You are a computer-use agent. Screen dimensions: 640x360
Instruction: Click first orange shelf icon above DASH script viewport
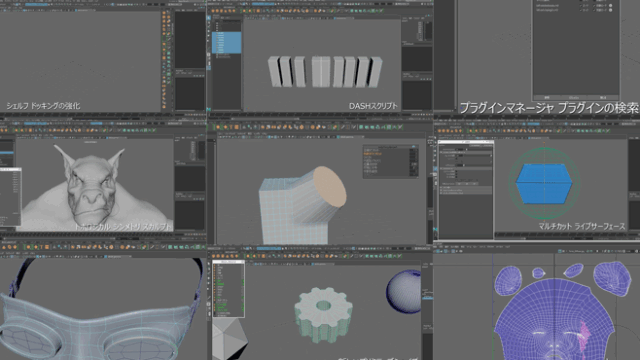point(213,11)
